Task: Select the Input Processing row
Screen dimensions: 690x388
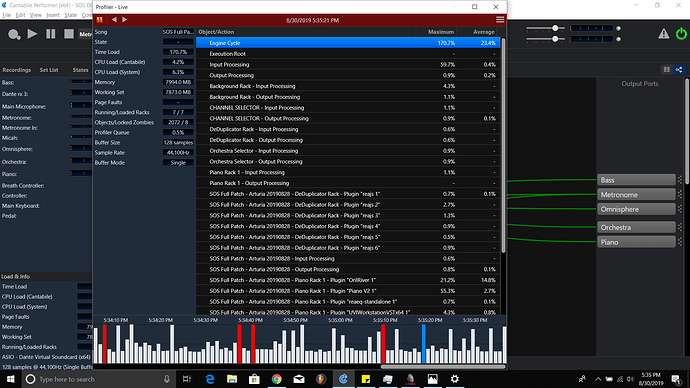Action: point(348,65)
